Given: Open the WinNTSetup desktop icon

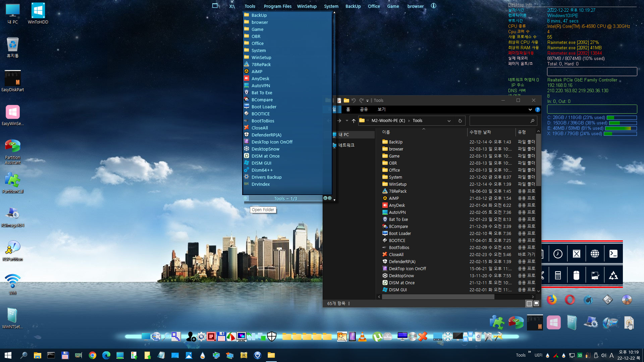Looking at the screenshot, I should point(13,318).
